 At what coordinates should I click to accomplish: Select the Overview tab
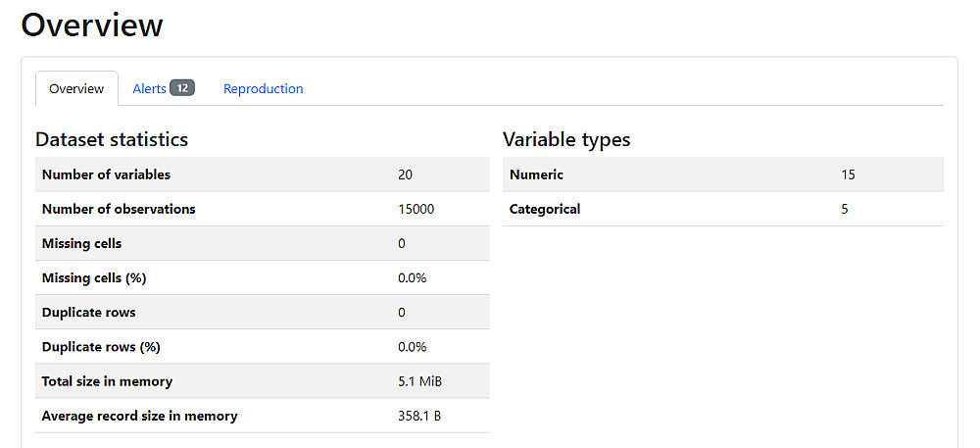[x=76, y=88]
